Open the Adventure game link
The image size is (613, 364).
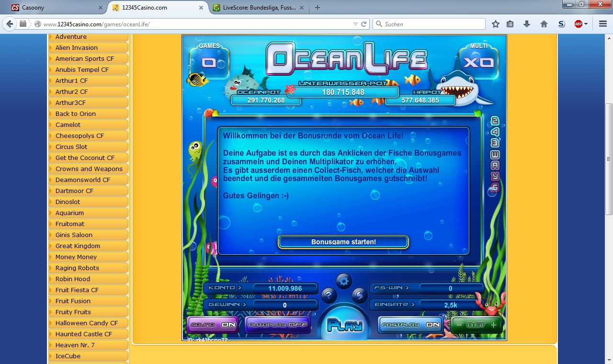coord(89,37)
